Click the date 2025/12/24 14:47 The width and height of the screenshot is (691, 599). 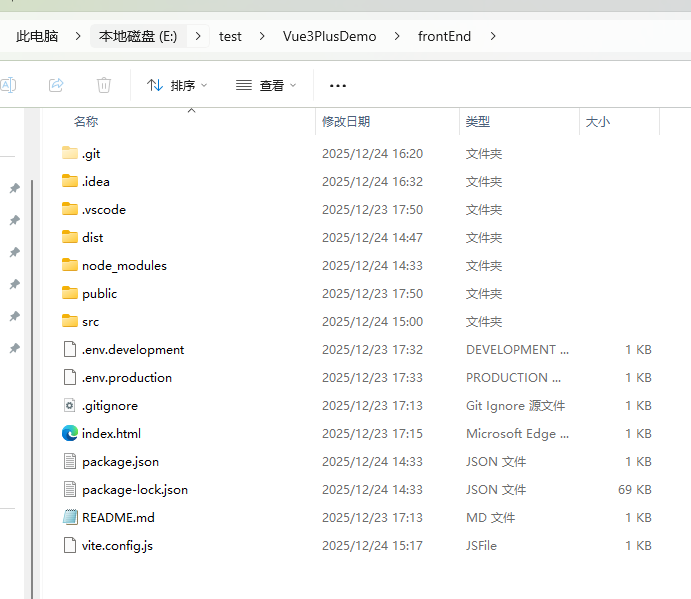tap(372, 238)
